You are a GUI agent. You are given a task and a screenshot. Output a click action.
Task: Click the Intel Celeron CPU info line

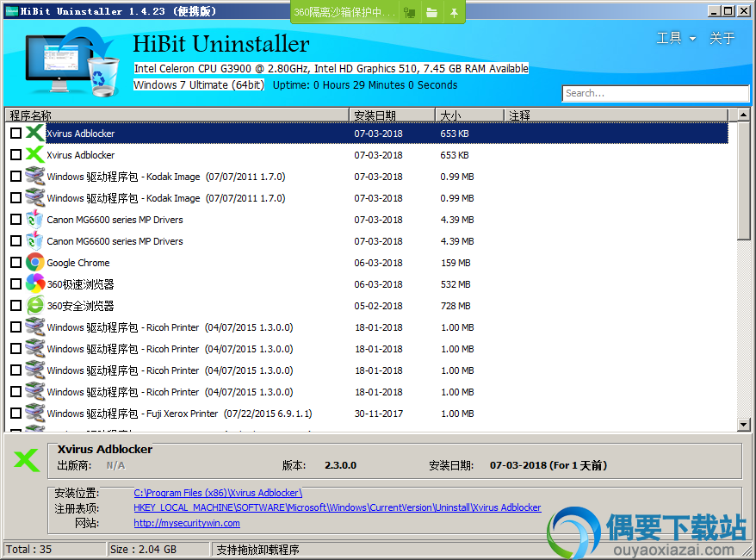[x=332, y=69]
